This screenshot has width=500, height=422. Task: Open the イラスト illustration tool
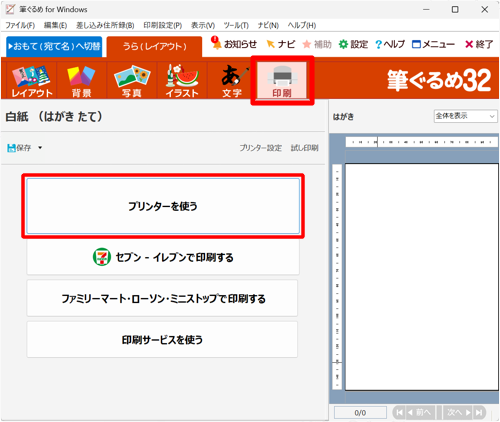pos(182,80)
